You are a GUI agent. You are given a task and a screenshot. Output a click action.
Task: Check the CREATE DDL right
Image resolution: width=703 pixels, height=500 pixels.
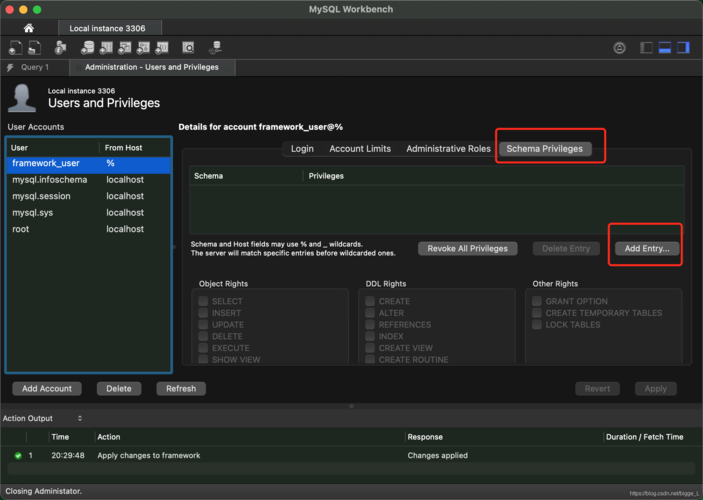(x=370, y=301)
